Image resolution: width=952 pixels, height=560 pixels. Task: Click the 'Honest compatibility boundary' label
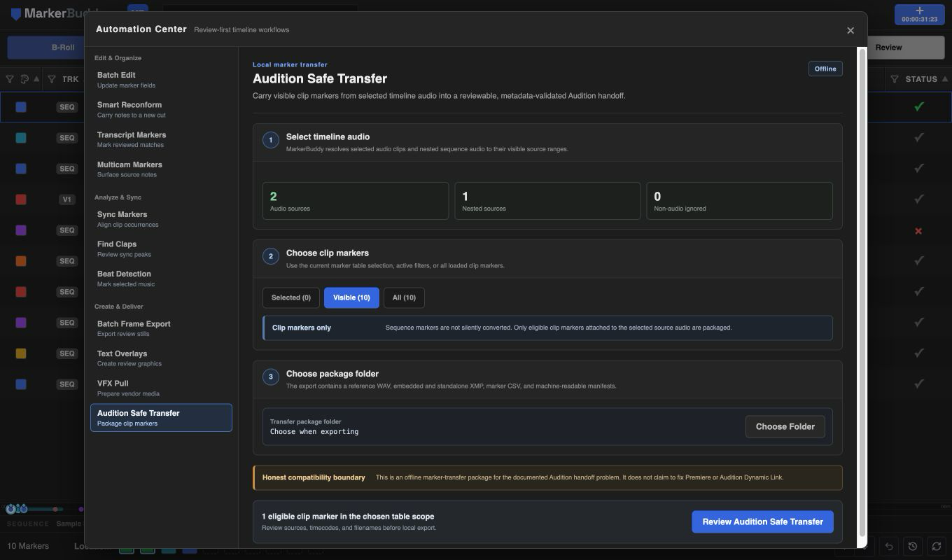coord(314,477)
